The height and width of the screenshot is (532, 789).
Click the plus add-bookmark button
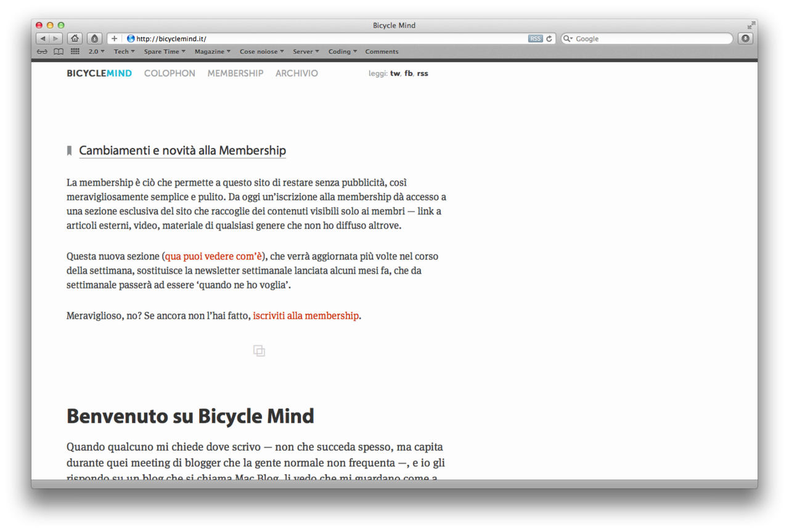coord(114,39)
